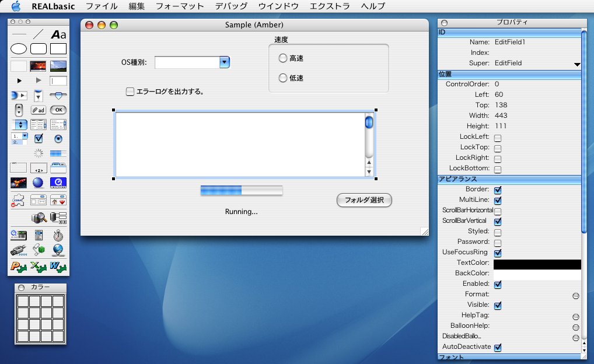This screenshot has width=594, height=364.
Task: Pick the diagonal line tool in the palette
Action: tap(39, 34)
